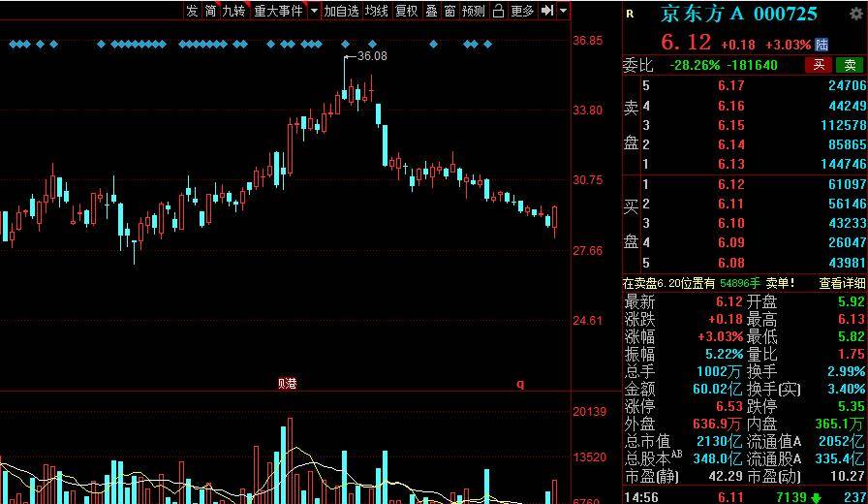Click the 总市值 2130亿 value
The width and height of the screenshot is (868, 504).
coord(719,441)
